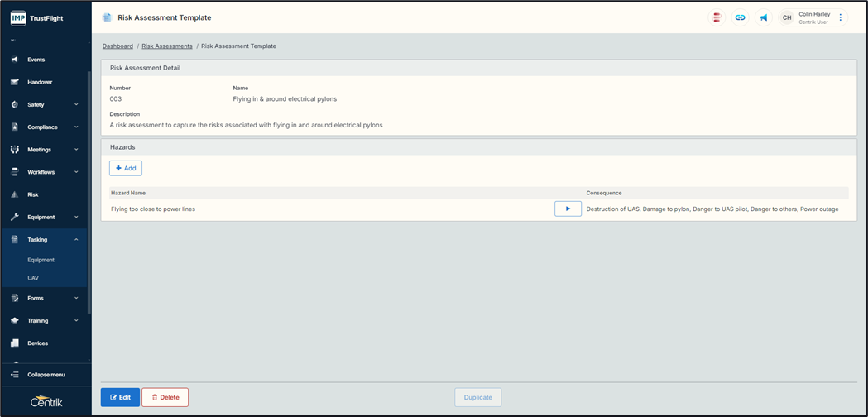Collapse the Tasking submenu chevron
Image resolution: width=868 pixels, height=417 pixels.
tap(76, 240)
